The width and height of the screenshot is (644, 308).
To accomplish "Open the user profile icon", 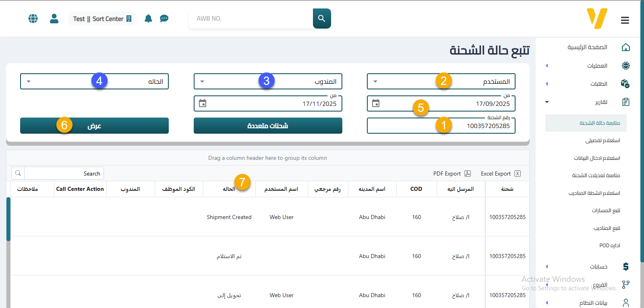I will [x=54, y=19].
